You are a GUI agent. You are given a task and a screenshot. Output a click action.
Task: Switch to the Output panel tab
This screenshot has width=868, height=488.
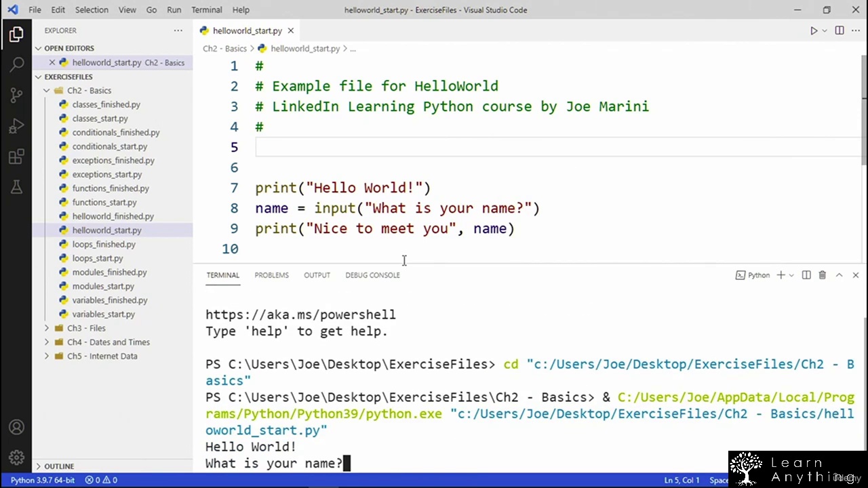click(x=317, y=275)
